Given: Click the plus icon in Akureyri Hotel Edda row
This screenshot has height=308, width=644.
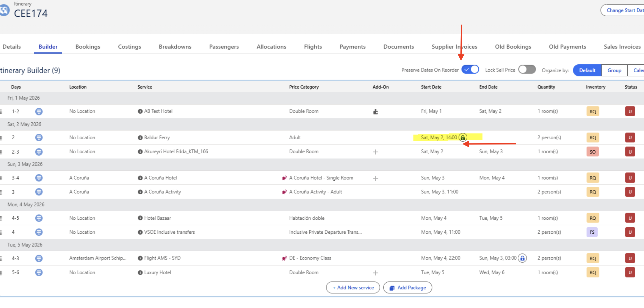Looking at the screenshot, I should (x=376, y=152).
